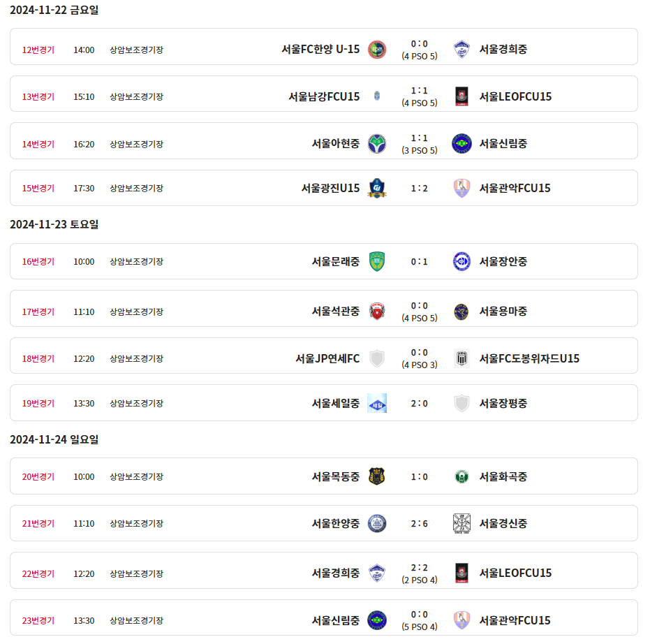Click the 서울목동중 team crest

[377, 476]
